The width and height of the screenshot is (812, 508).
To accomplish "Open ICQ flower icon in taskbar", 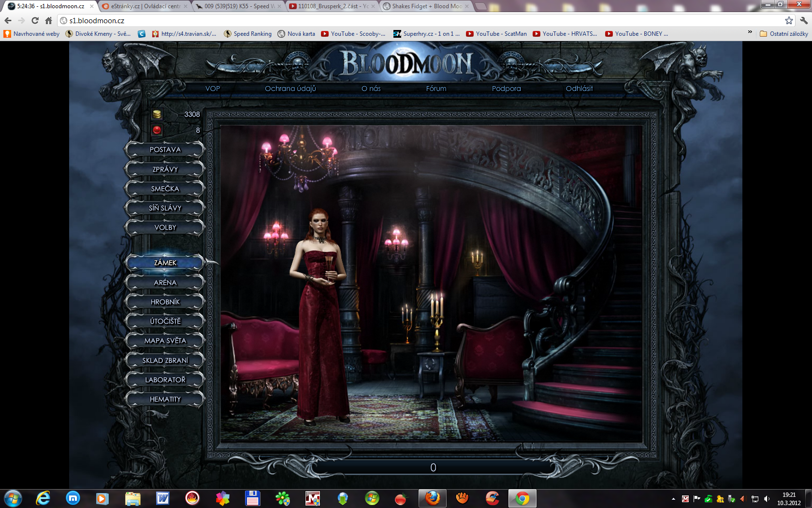I will click(x=282, y=498).
